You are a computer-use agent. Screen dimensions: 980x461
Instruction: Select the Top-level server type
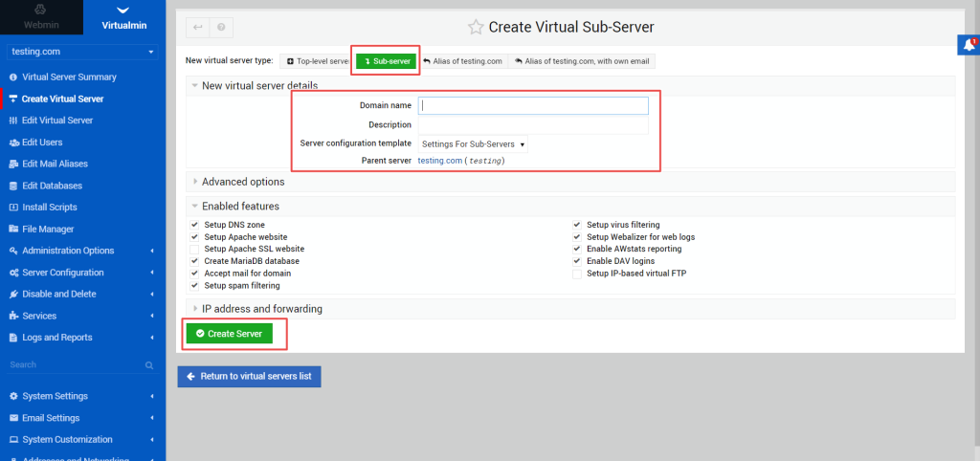tap(316, 61)
